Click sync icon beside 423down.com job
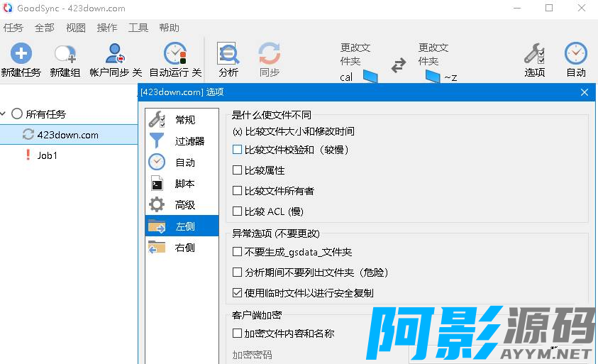 coord(28,134)
